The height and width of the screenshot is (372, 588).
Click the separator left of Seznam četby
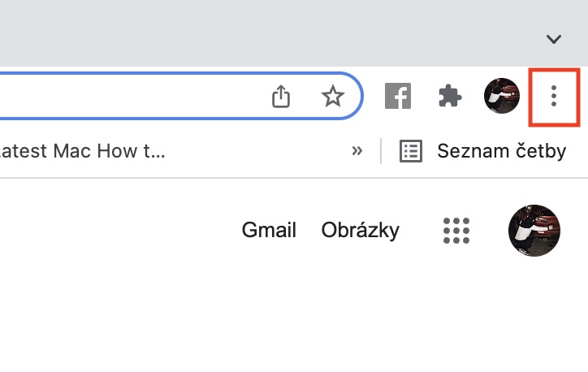coord(381,151)
